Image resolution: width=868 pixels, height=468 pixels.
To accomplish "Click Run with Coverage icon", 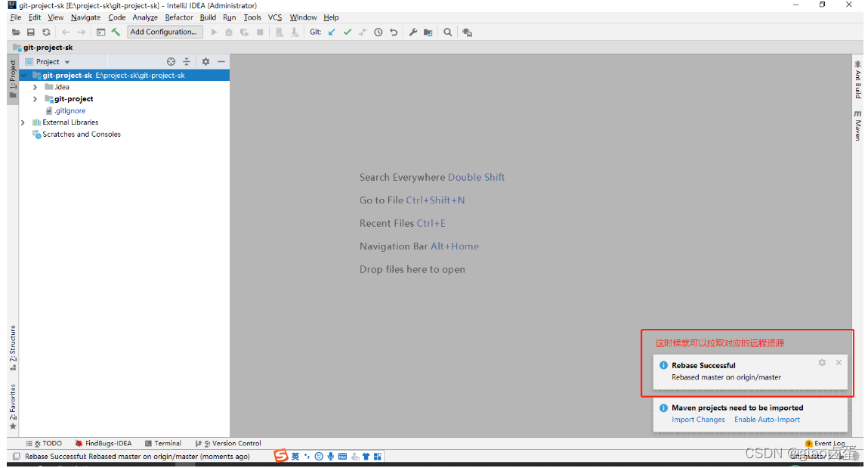I will [x=244, y=32].
